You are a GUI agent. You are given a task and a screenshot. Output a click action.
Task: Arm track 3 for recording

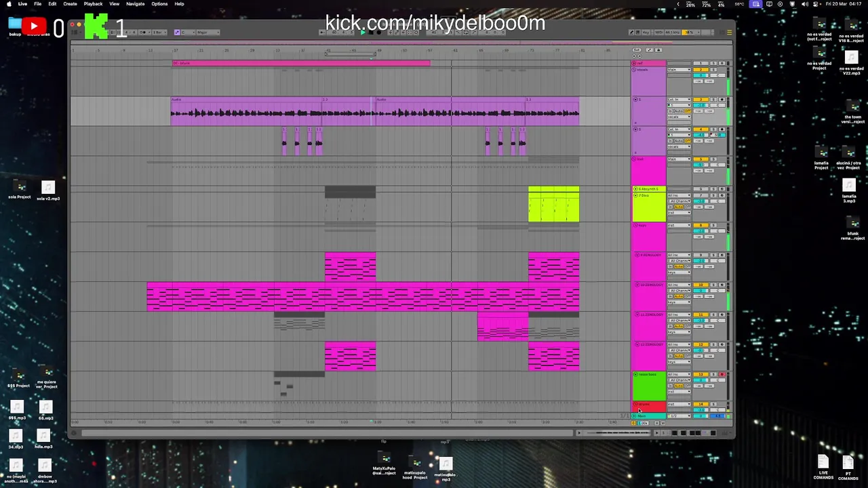(722, 100)
